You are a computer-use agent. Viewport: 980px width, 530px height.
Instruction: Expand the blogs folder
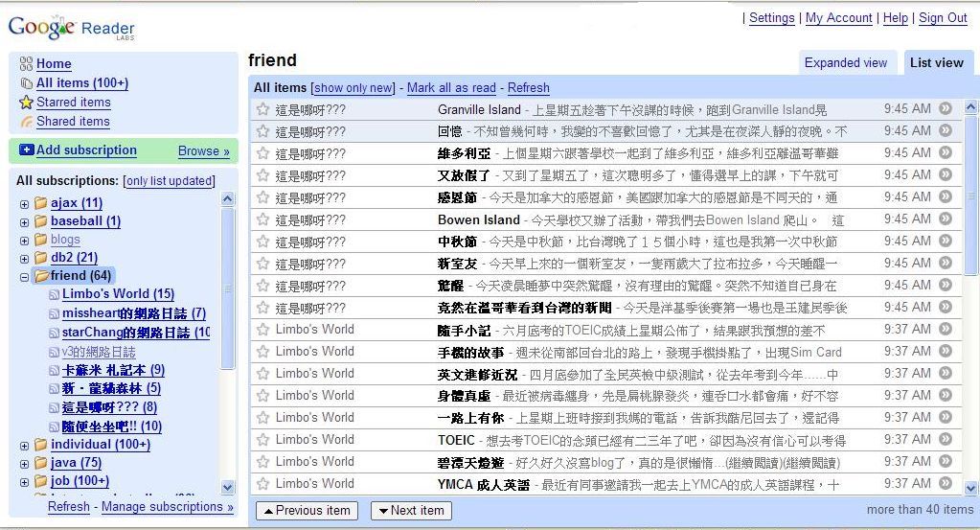point(24,241)
